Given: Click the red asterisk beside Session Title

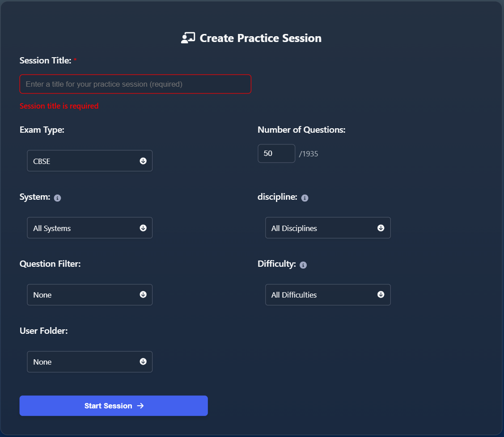Looking at the screenshot, I should [75, 59].
